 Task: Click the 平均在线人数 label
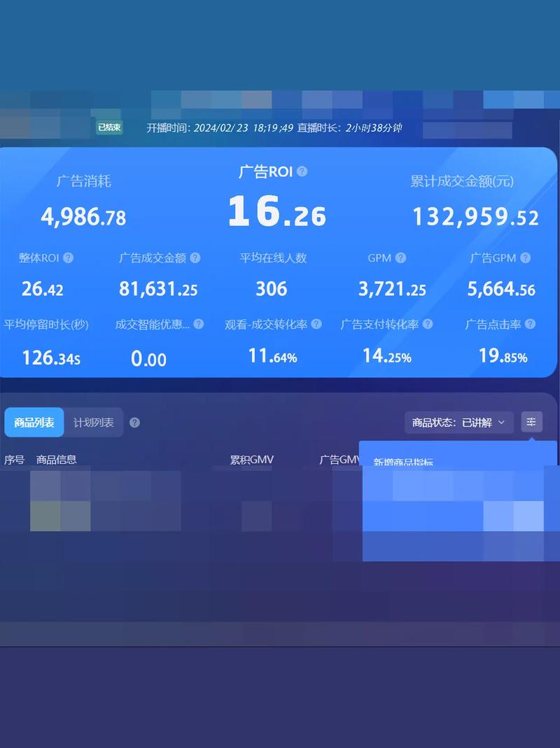pos(273,258)
